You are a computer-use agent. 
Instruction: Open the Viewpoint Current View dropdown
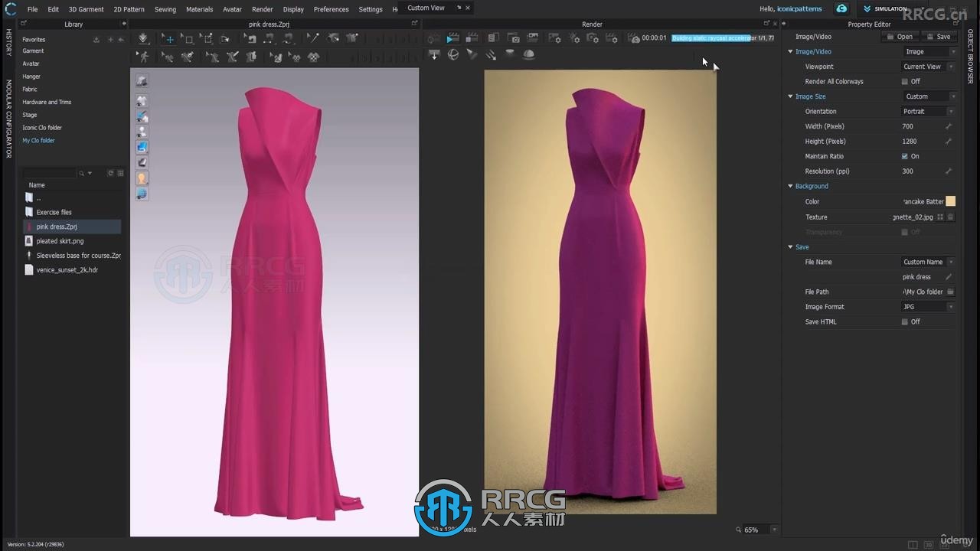[929, 67]
